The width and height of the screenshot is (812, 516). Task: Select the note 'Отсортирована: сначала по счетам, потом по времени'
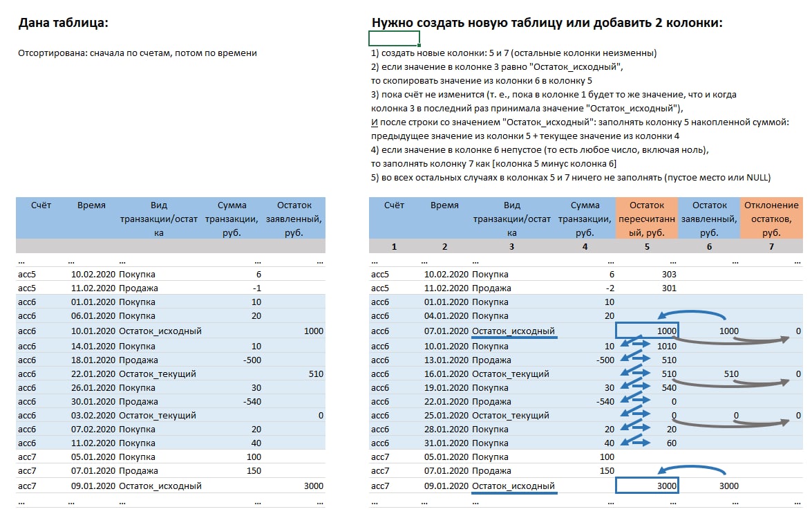pos(138,53)
